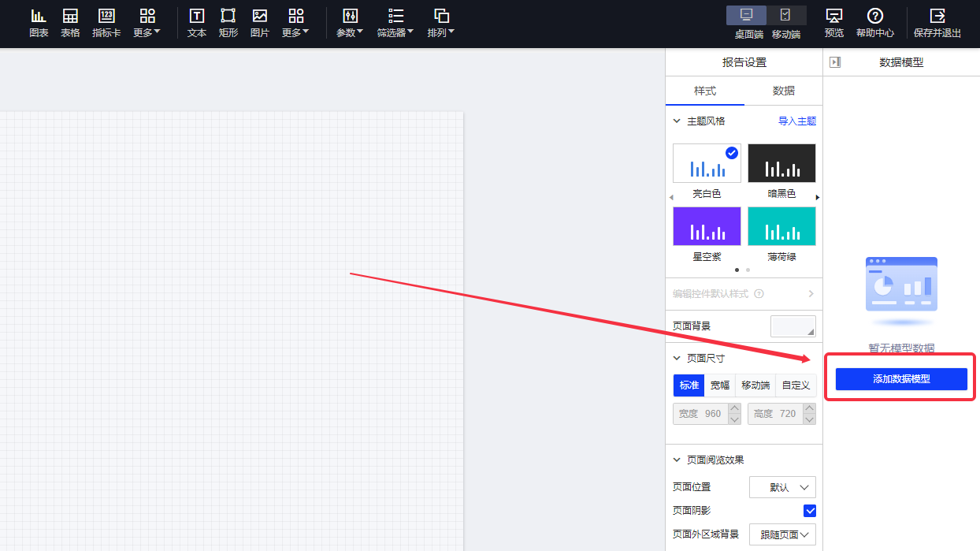Open the 页面背景 color swatch
Image resolution: width=980 pixels, height=551 pixels.
click(x=793, y=326)
